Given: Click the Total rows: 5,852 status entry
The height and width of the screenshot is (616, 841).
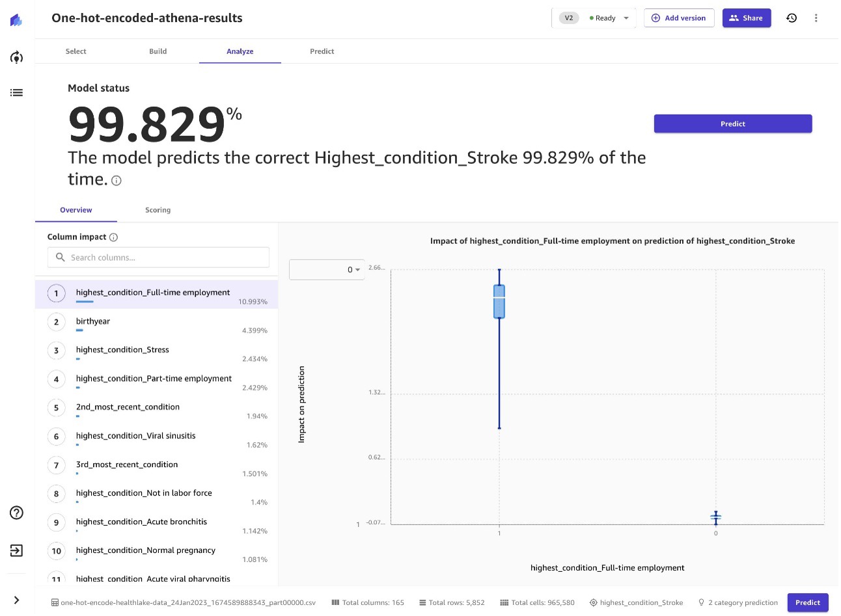Looking at the screenshot, I should click(452, 602).
